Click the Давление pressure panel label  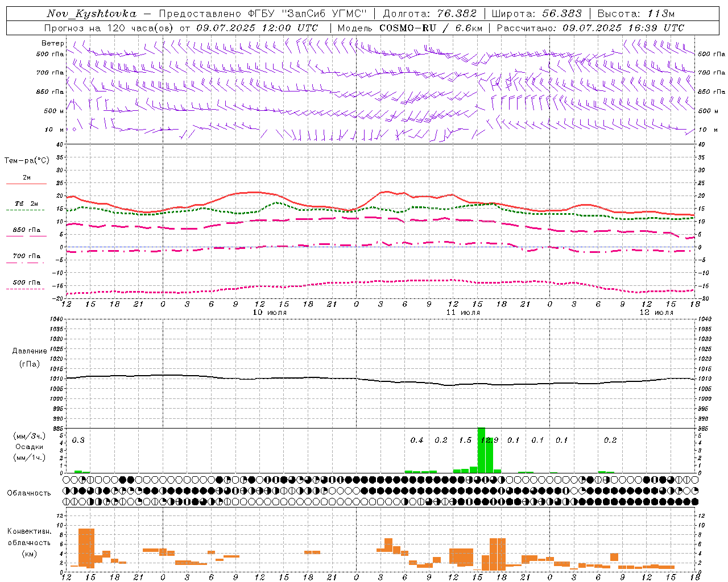(x=30, y=351)
